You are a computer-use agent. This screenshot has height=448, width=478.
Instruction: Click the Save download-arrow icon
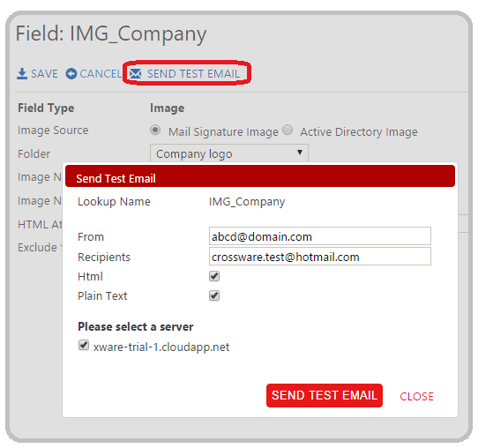click(22, 74)
